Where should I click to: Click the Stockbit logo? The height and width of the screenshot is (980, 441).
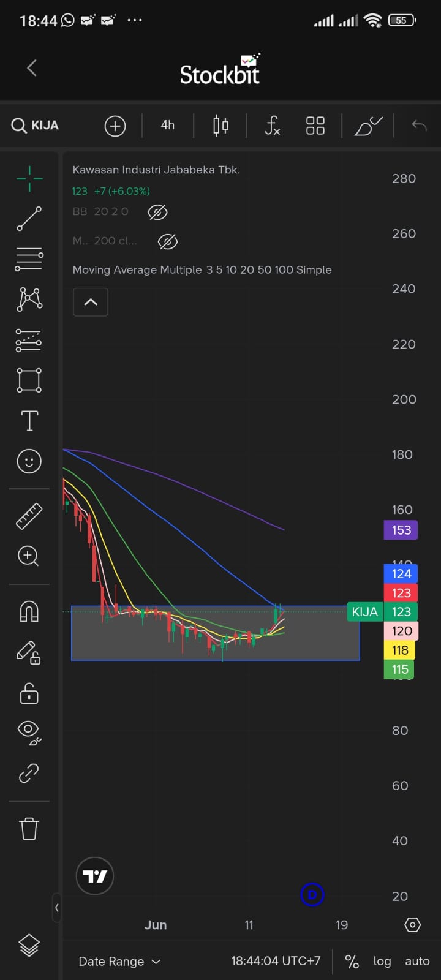[221, 70]
